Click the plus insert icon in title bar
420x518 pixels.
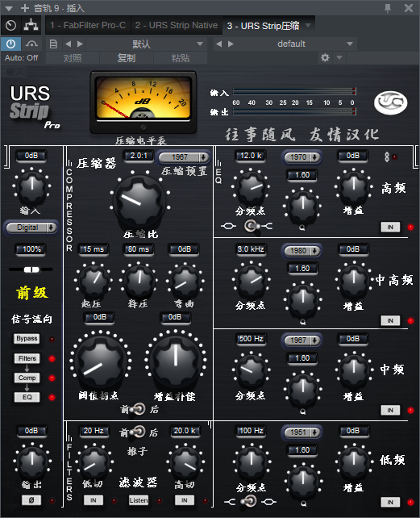click(x=25, y=8)
